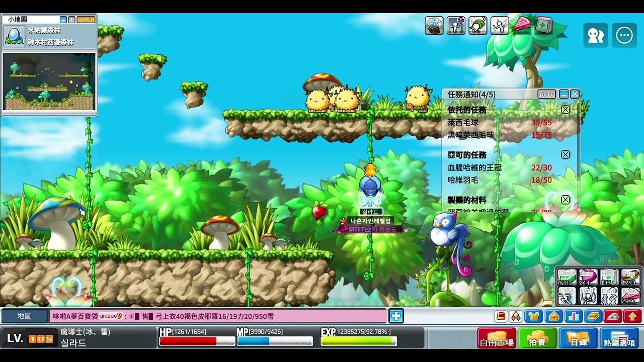Click the orange and blue diamonds icon

(x=516, y=316)
